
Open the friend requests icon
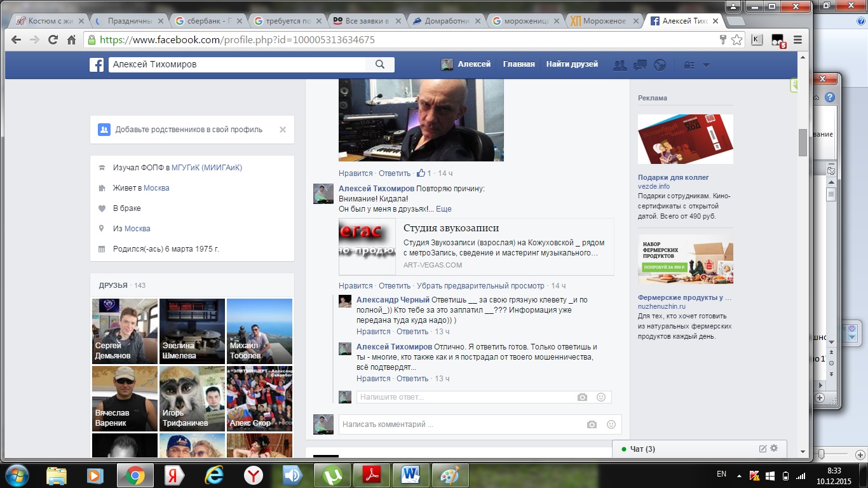click(x=620, y=65)
